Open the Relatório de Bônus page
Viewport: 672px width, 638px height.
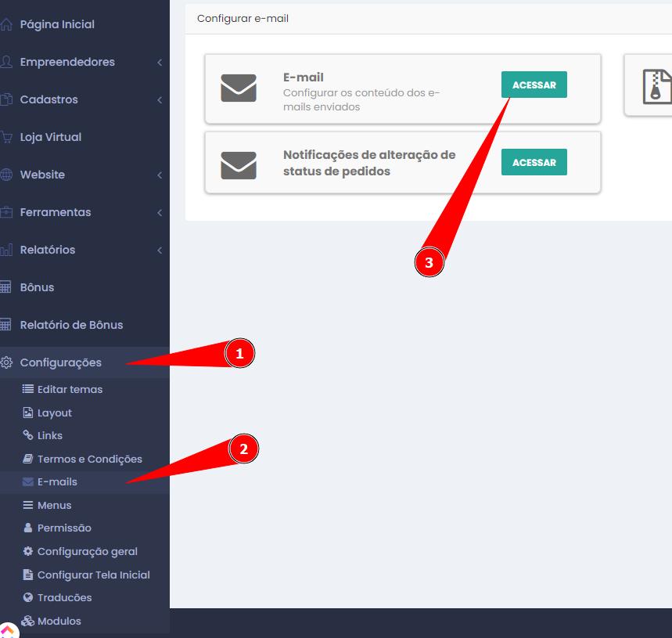click(x=71, y=325)
